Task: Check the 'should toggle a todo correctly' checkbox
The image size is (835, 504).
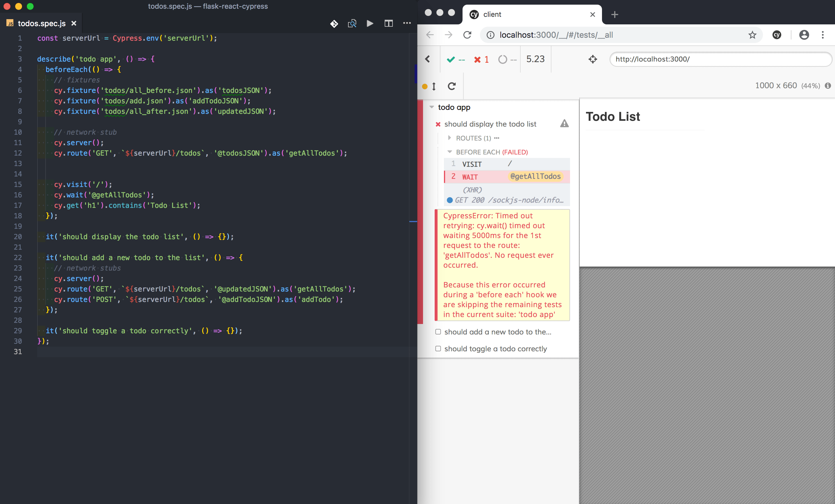Action: click(x=438, y=348)
